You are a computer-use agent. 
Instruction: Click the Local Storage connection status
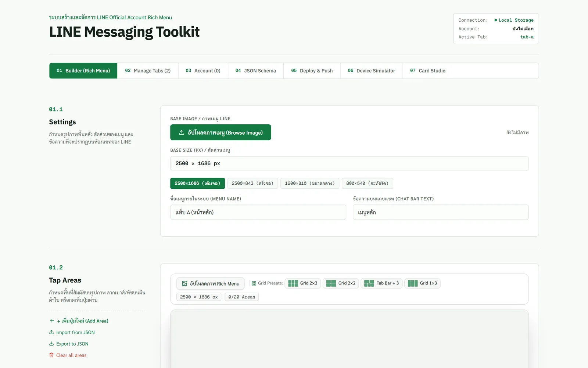point(514,20)
